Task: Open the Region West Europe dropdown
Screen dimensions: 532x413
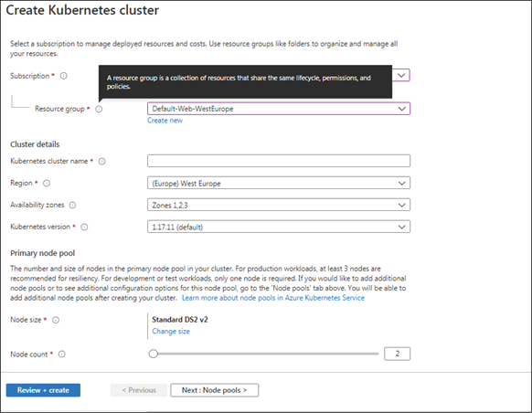Action: 279,183
